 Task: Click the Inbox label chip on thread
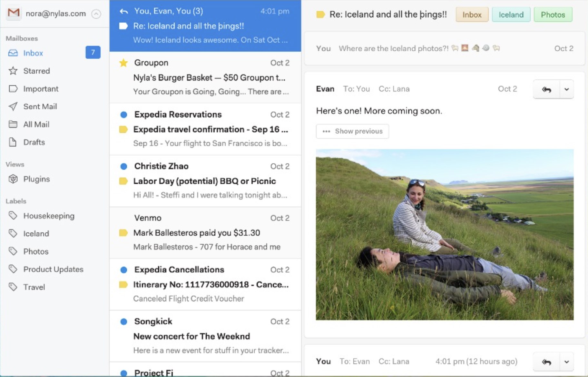(x=472, y=15)
